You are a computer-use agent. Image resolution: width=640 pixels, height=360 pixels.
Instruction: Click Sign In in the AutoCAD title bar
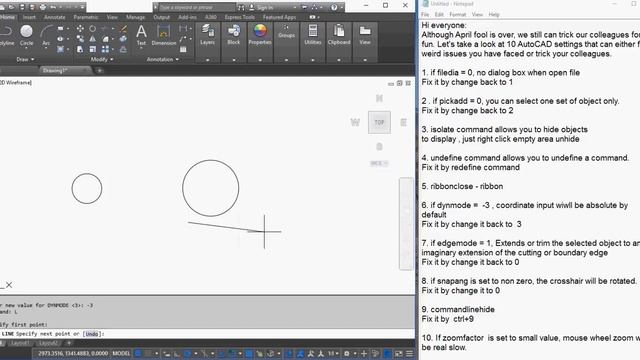tap(265, 7)
